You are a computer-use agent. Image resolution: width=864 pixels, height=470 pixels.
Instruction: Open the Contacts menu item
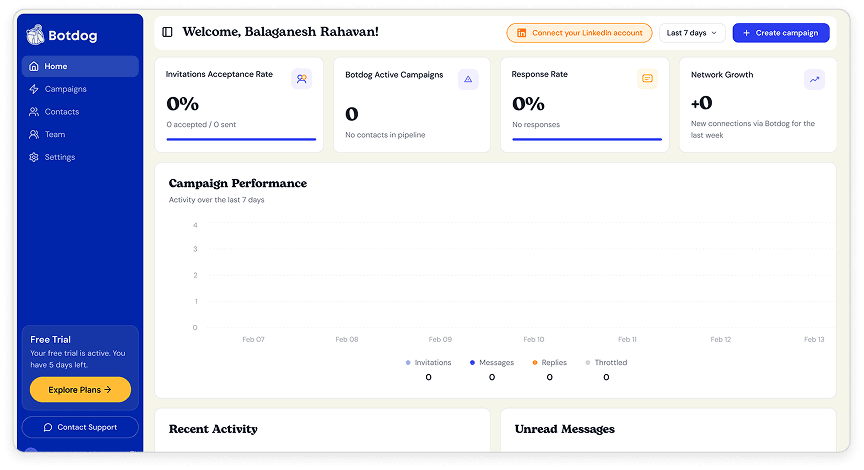(80, 111)
